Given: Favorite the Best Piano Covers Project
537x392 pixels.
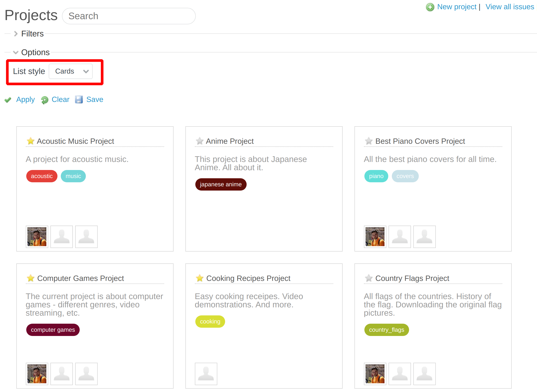Looking at the screenshot, I should click(x=369, y=141).
